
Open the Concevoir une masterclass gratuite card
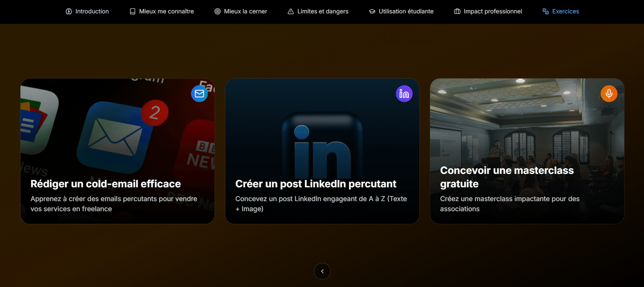[527, 151]
